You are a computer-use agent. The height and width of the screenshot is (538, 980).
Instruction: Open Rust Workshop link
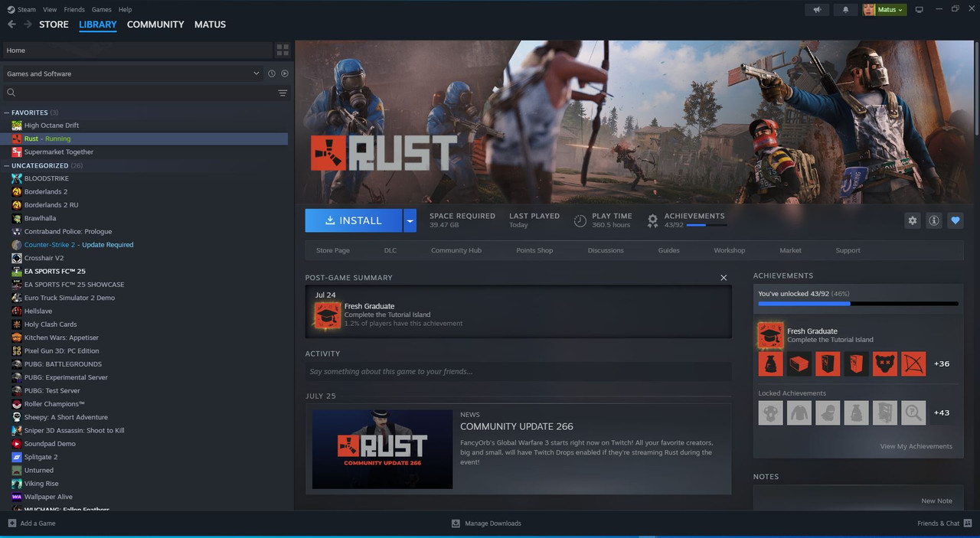(x=730, y=250)
